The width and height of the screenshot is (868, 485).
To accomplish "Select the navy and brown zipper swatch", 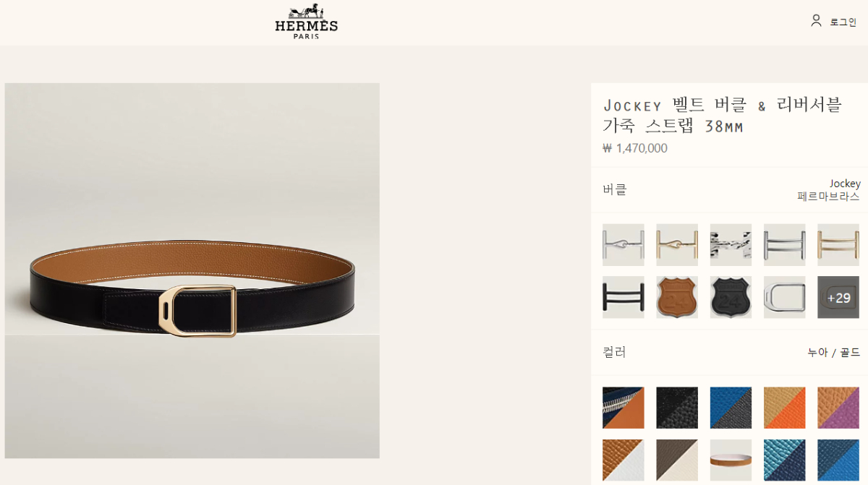I will [x=623, y=408].
